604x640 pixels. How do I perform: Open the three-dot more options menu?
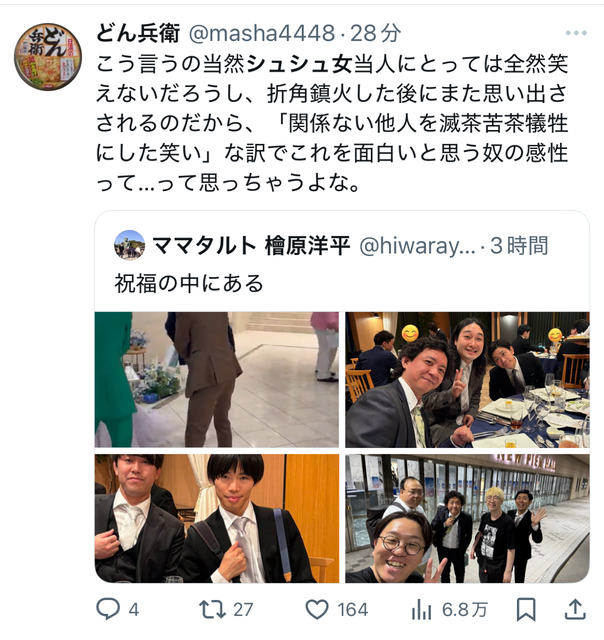[x=576, y=33]
